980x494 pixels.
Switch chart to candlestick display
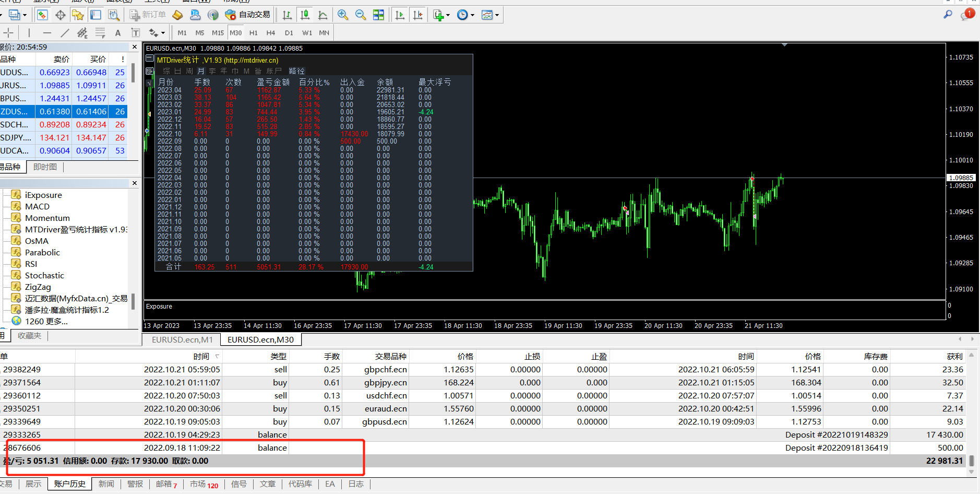click(305, 15)
